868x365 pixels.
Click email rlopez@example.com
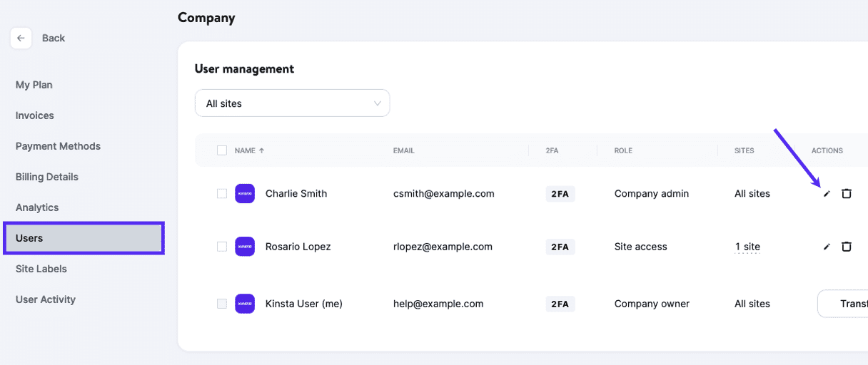pyautogui.click(x=443, y=247)
